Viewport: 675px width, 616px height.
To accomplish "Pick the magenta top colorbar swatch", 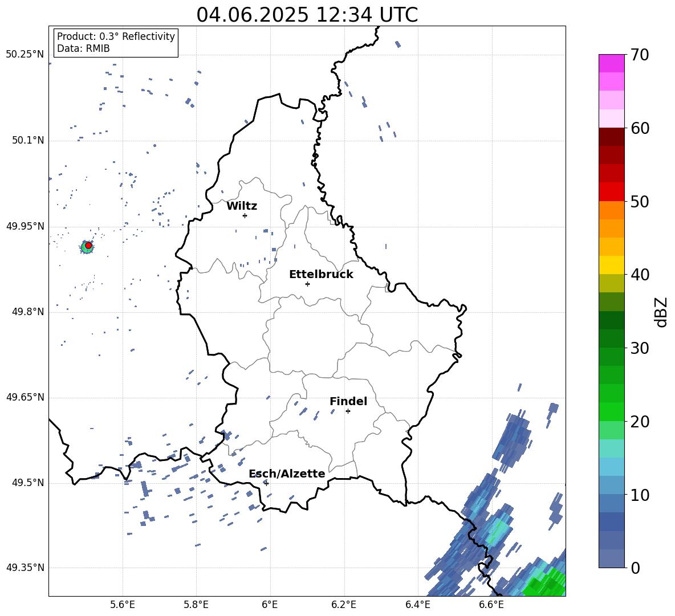I will 611,63.
